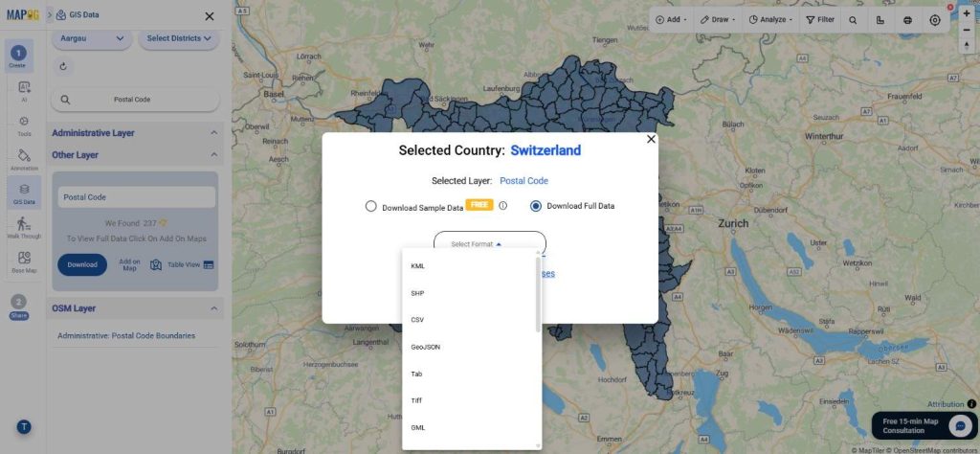Image resolution: width=980 pixels, height=454 pixels.
Task: Open Administrative: Postal Code Boundaries item
Action: [x=126, y=336]
